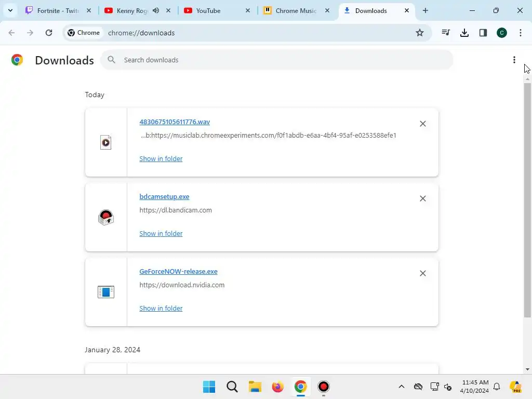Click the wav audio file icon
532x399 pixels.
106,142
